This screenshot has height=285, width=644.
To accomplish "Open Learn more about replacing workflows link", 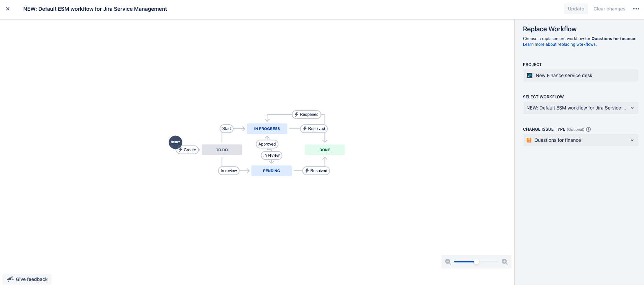I will [560, 44].
